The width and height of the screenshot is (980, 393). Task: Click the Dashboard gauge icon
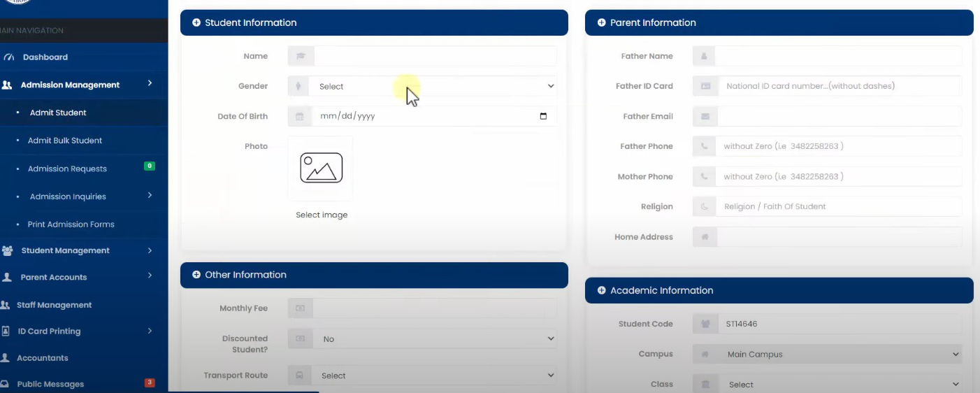tap(9, 57)
